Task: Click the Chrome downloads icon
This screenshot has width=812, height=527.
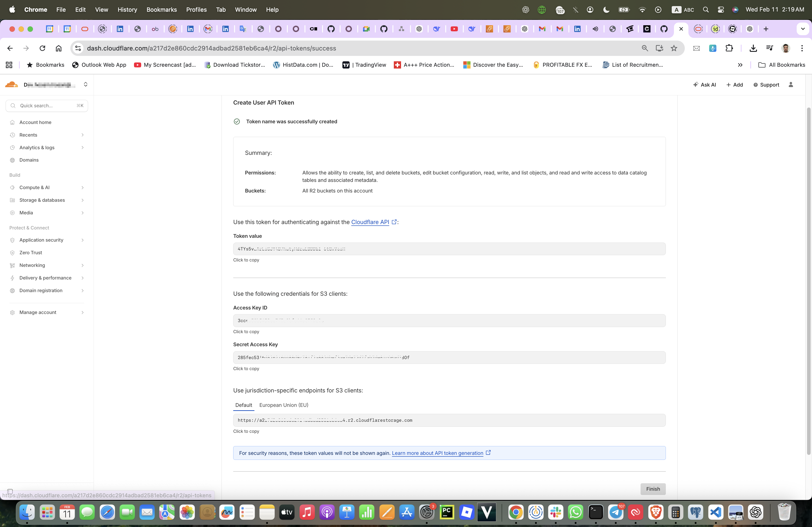Action: (753, 48)
